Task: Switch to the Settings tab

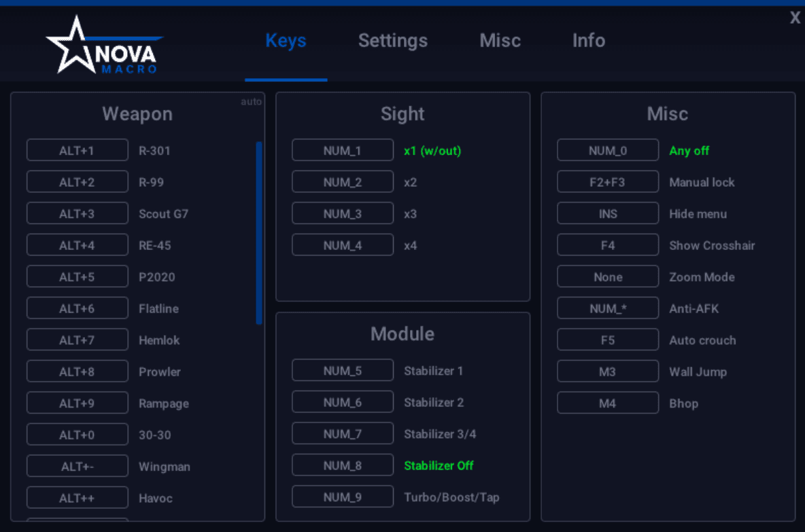Action: [x=393, y=41]
